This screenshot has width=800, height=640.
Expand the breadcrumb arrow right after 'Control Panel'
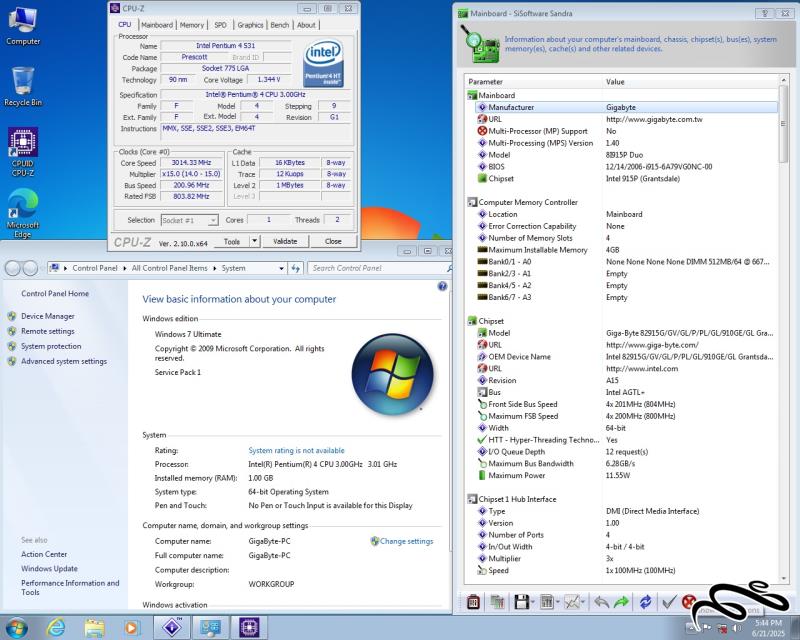124,268
